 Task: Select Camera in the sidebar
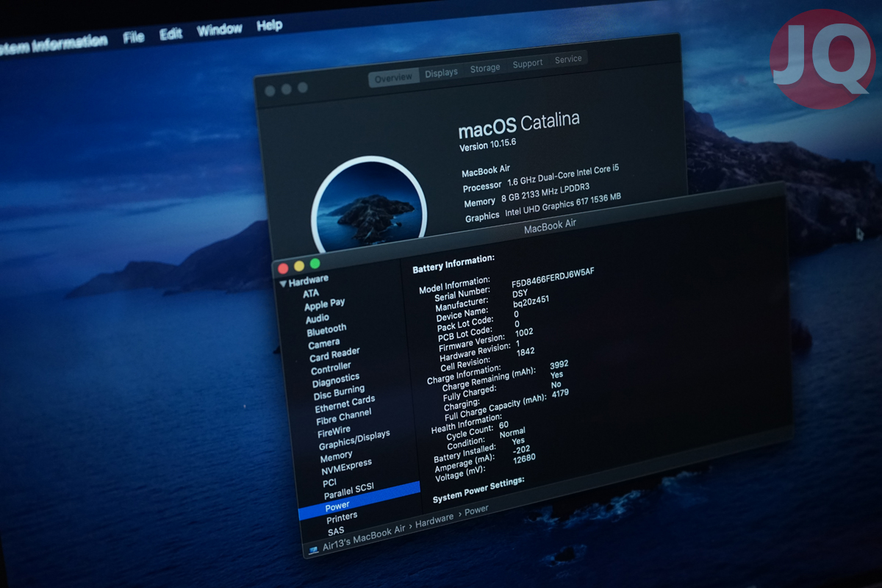[324, 344]
